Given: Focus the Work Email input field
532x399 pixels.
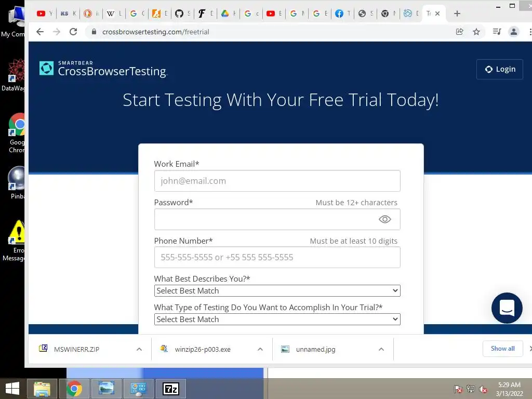Looking at the screenshot, I should [x=277, y=181].
